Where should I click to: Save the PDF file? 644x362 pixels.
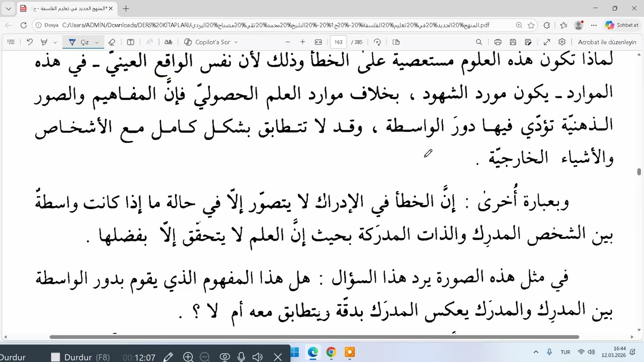513,42
